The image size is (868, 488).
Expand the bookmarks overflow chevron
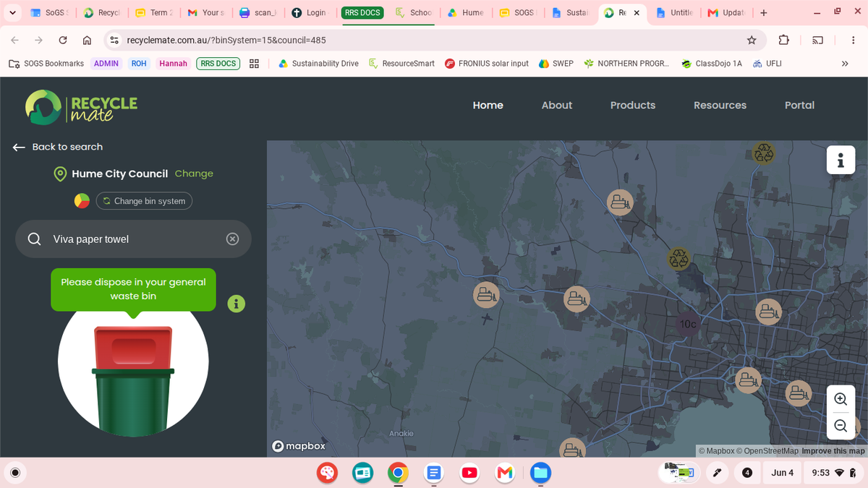click(x=845, y=64)
